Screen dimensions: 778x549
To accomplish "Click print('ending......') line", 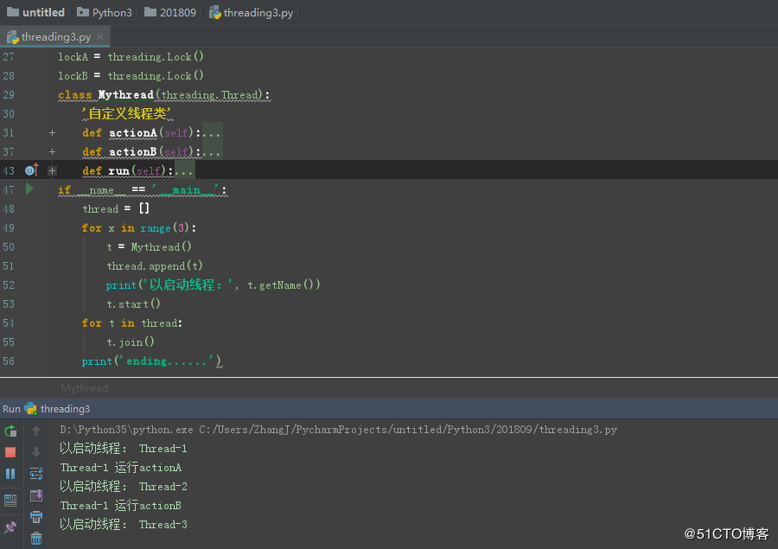I will click(152, 361).
